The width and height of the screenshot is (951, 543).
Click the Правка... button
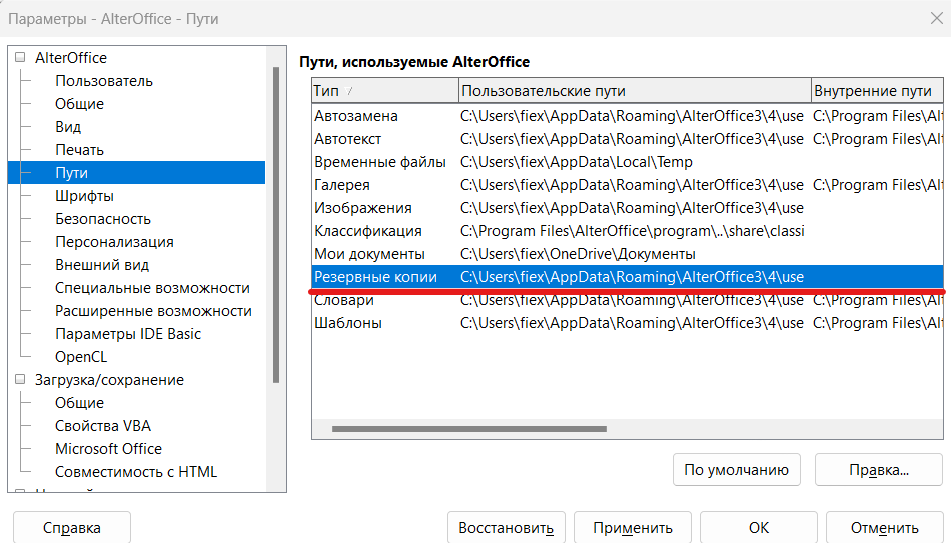878,469
